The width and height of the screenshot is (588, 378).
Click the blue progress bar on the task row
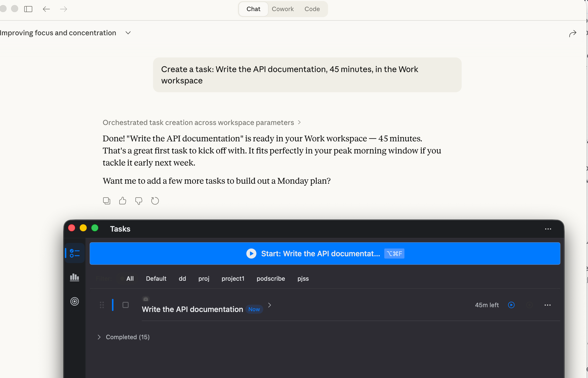[x=113, y=305]
